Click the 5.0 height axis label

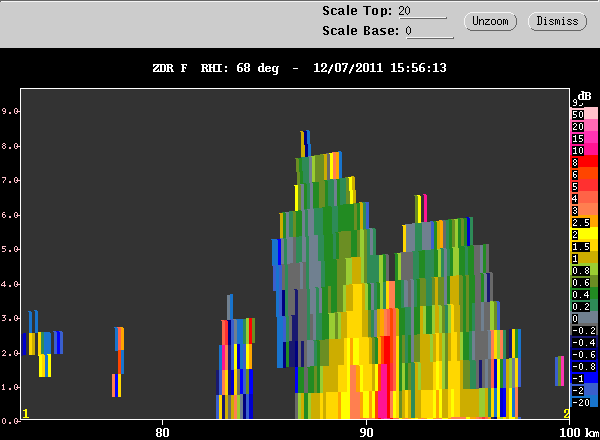point(10,249)
